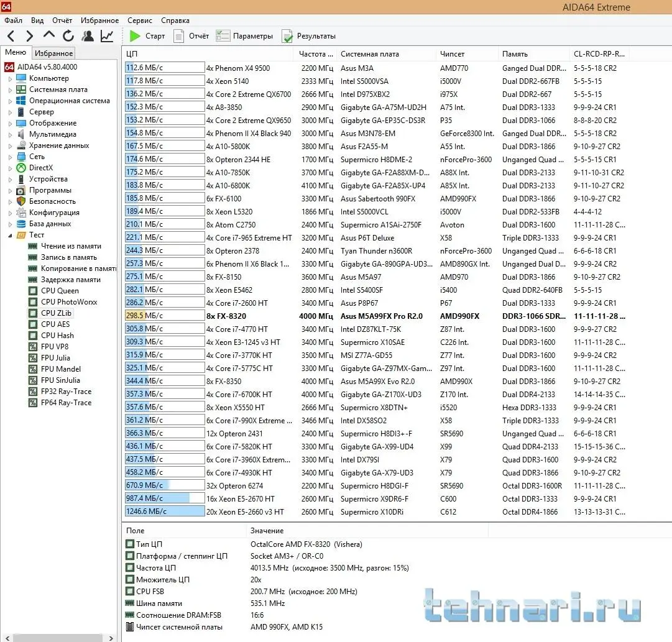The image size is (672, 642).
Task: Expand the DirectX tree node
Action: (x=11, y=168)
